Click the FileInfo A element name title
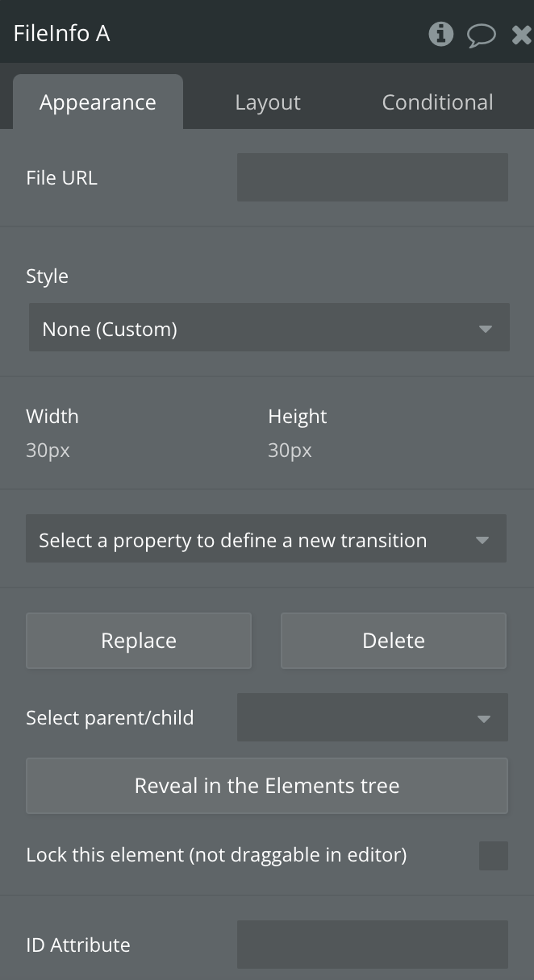 pyautogui.click(x=62, y=34)
